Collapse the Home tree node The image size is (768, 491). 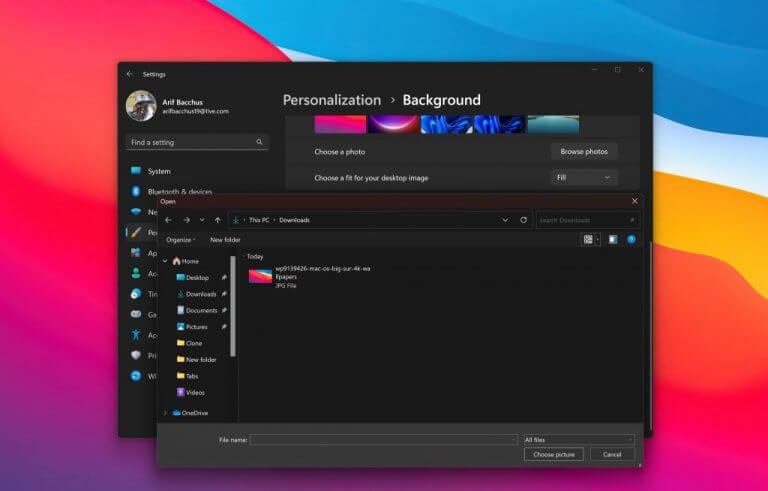(x=165, y=261)
